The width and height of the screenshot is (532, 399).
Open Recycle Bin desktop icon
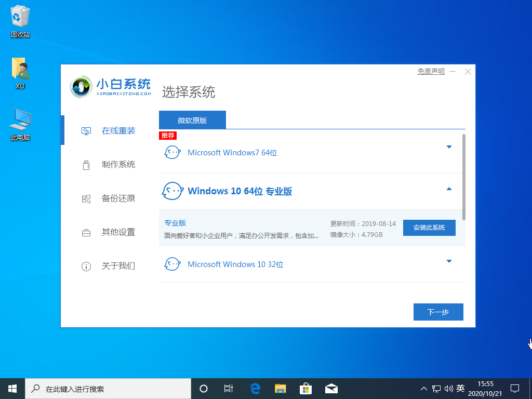(x=20, y=18)
